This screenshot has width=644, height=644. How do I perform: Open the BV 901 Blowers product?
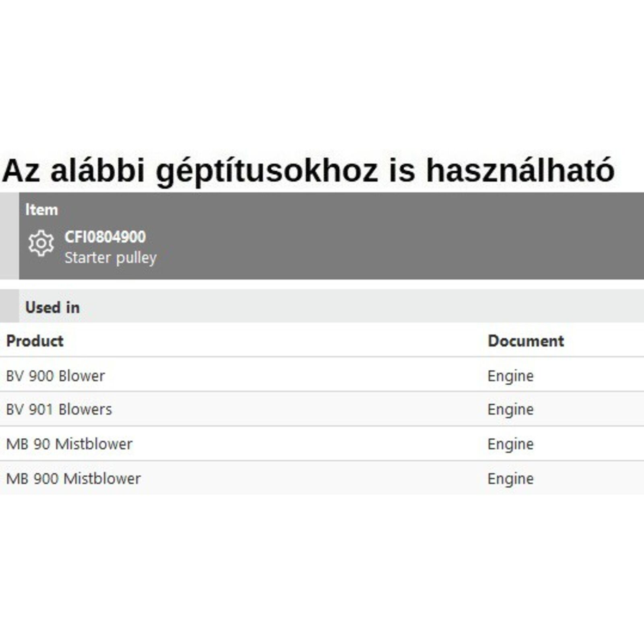point(59,409)
